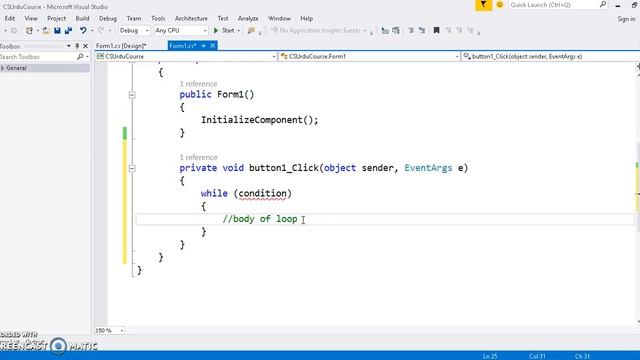Open the Debug menu
This screenshot has width=640, height=360.
click(x=108, y=18)
